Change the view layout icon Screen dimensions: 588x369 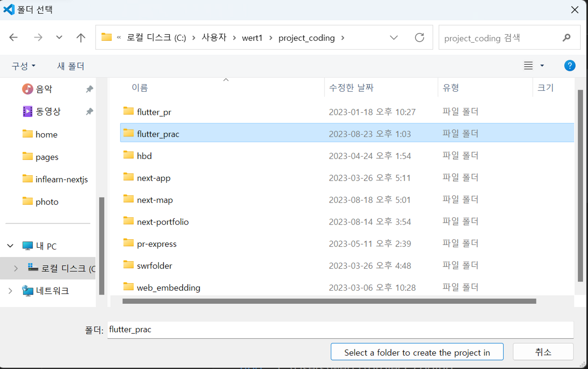[x=528, y=66]
